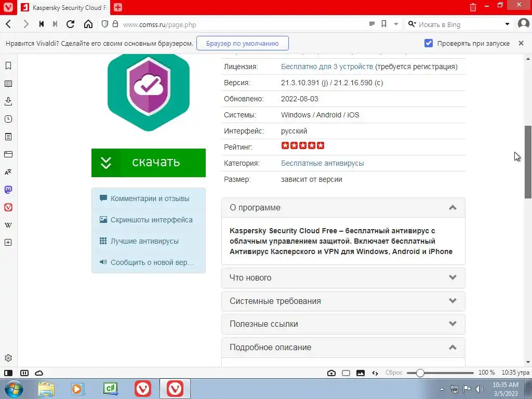Click the vertical page scrollbar thumb
The image size is (532, 399).
(x=528, y=162)
